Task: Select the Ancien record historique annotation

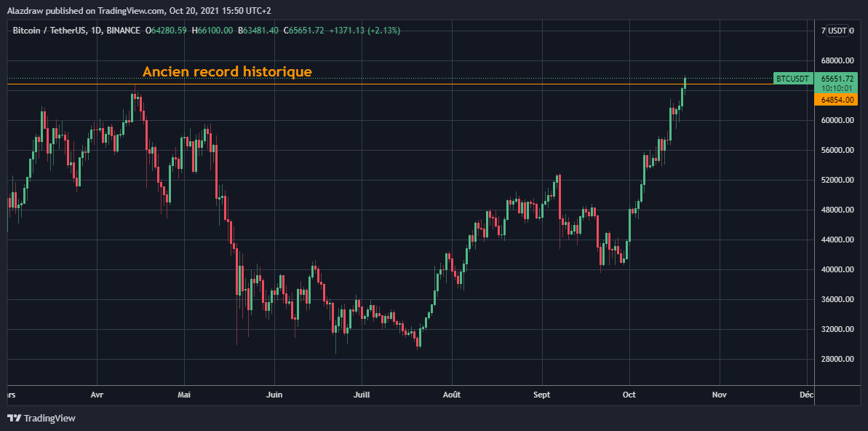Action: [x=227, y=71]
